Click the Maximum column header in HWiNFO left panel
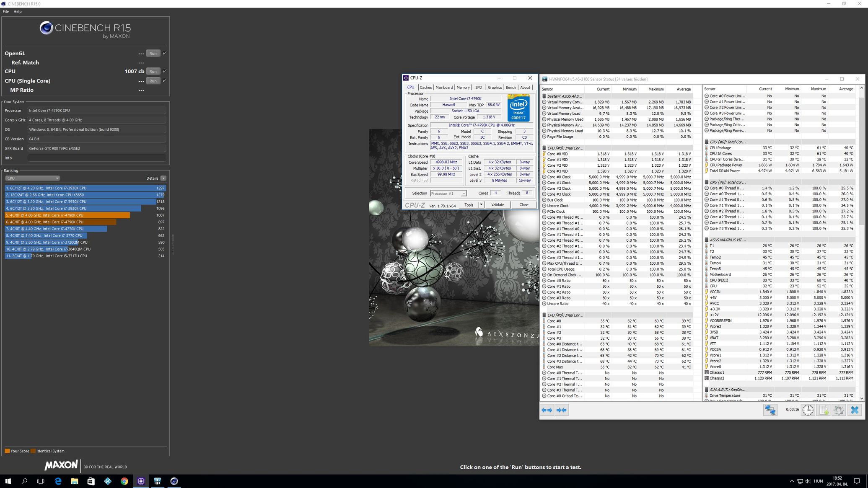The width and height of the screenshot is (868, 488). tap(652, 89)
